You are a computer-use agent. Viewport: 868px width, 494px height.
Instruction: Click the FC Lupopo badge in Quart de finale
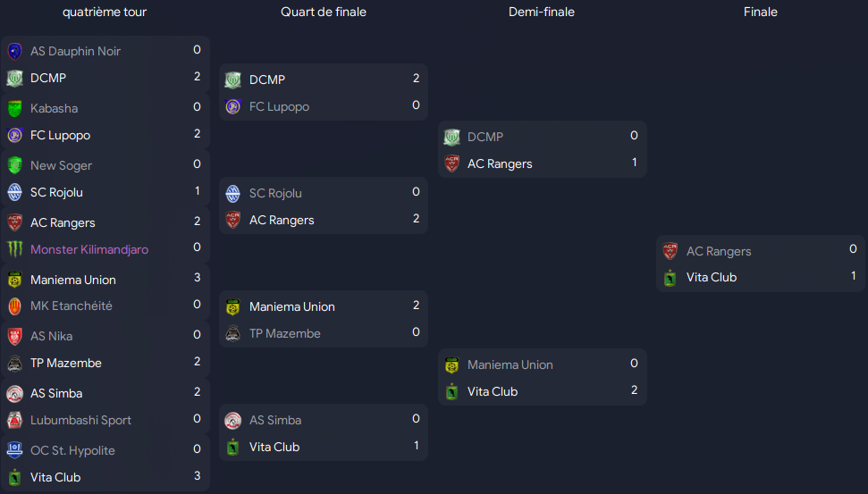pyautogui.click(x=233, y=107)
